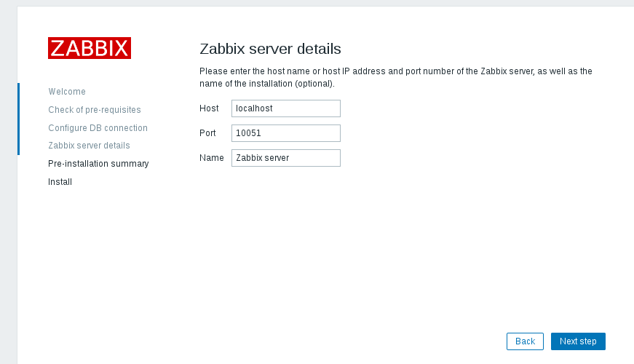Click the Name label

212,158
